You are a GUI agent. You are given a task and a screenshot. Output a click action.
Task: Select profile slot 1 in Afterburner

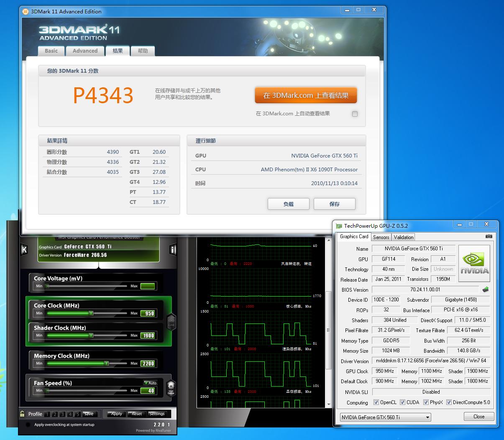point(47,414)
